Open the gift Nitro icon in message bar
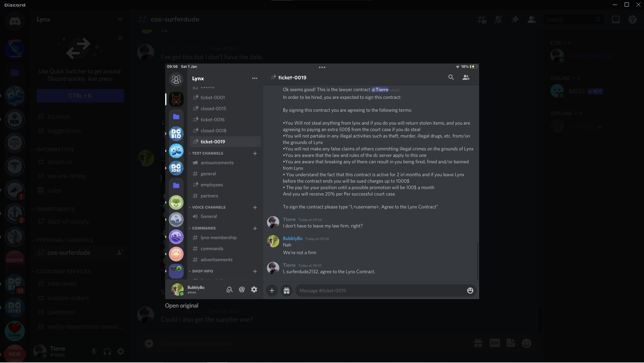Screen dimensions: 644x363 478,343
